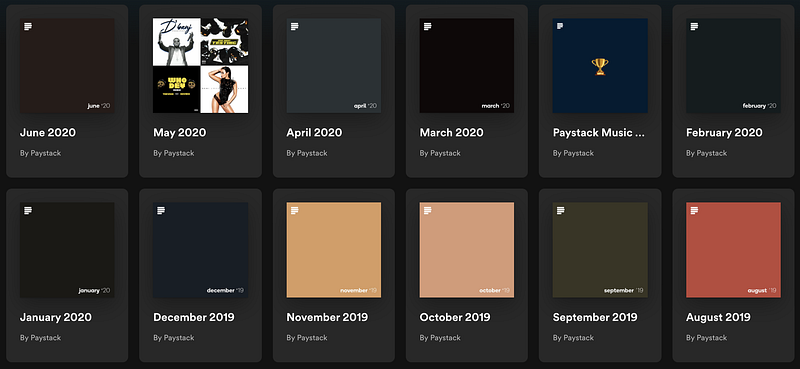Click 'By Paystack' under January 2020

(x=40, y=337)
